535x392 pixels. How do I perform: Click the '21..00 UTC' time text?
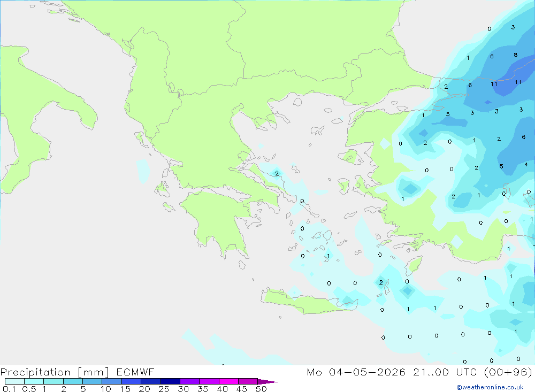tap(445, 372)
